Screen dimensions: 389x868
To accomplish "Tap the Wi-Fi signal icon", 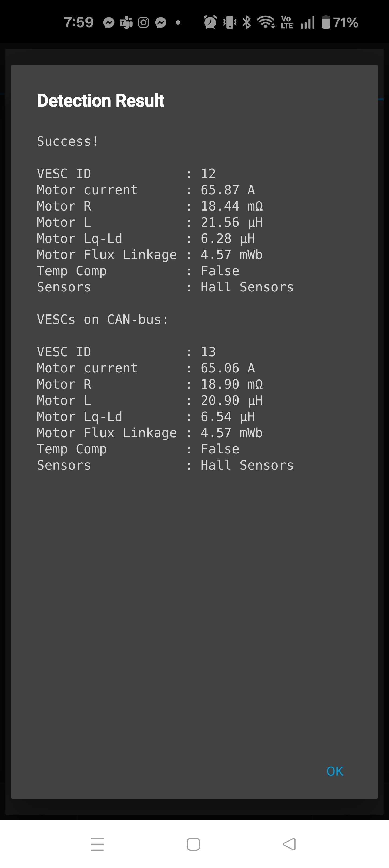I will pyautogui.click(x=266, y=22).
